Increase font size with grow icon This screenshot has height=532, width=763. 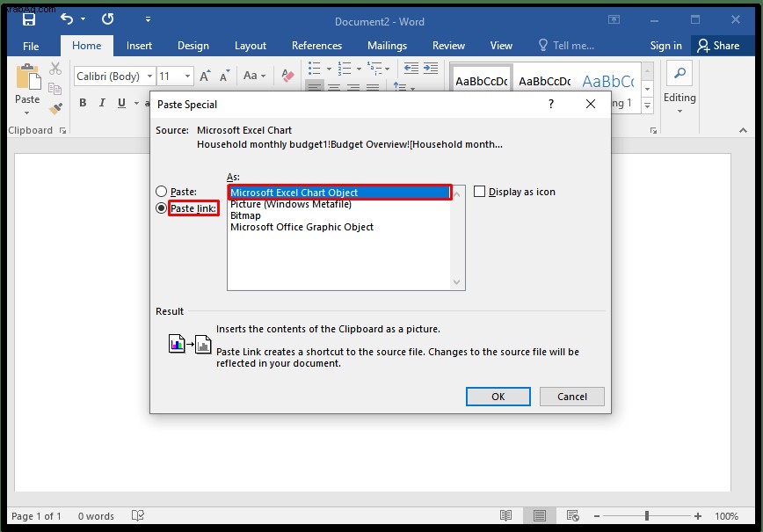click(205, 76)
